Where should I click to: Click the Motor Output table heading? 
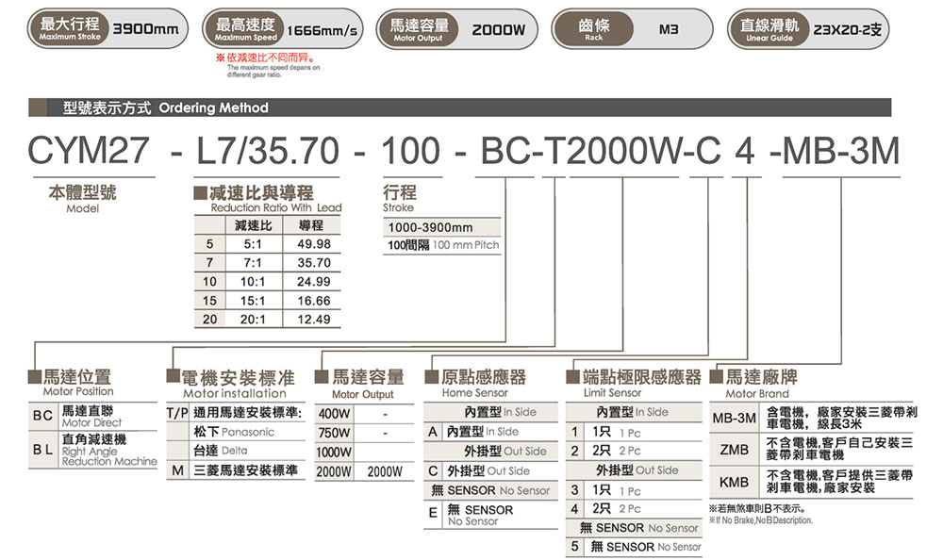363,395
